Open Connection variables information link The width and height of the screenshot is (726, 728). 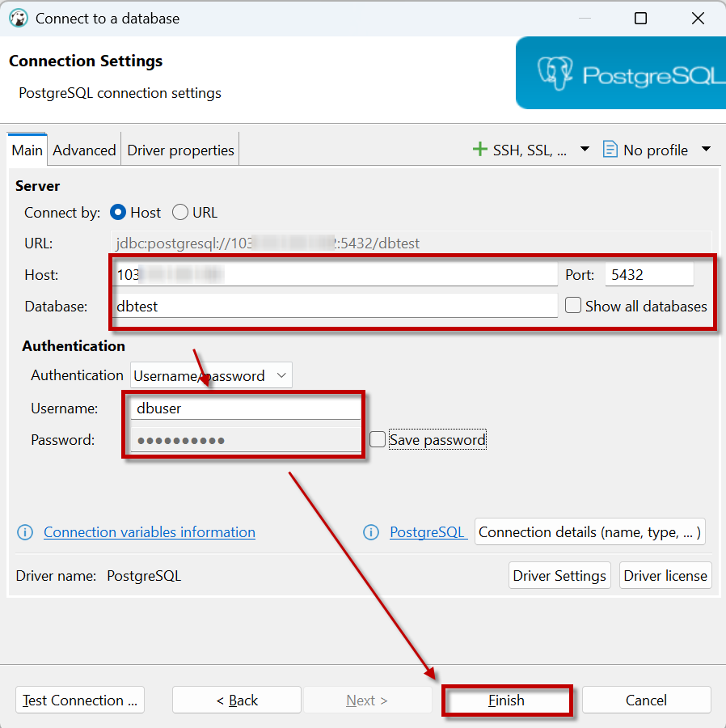(150, 532)
